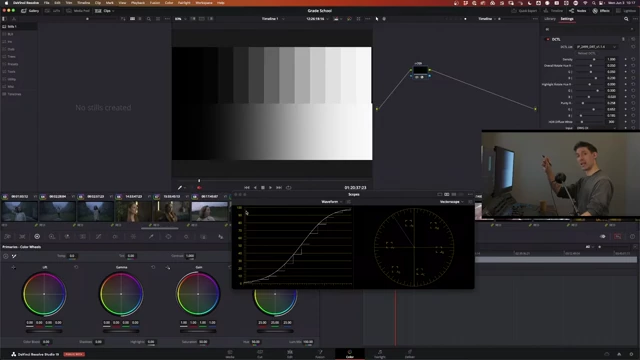The image size is (640, 360).
Task: Click the Gain master wheel slider
Action: 198,331
